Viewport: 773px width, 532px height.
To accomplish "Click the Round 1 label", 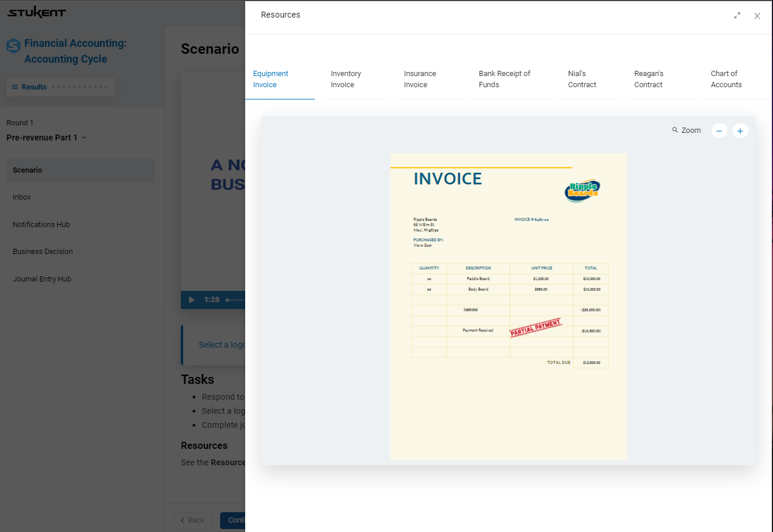I will (x=20, y=123).
